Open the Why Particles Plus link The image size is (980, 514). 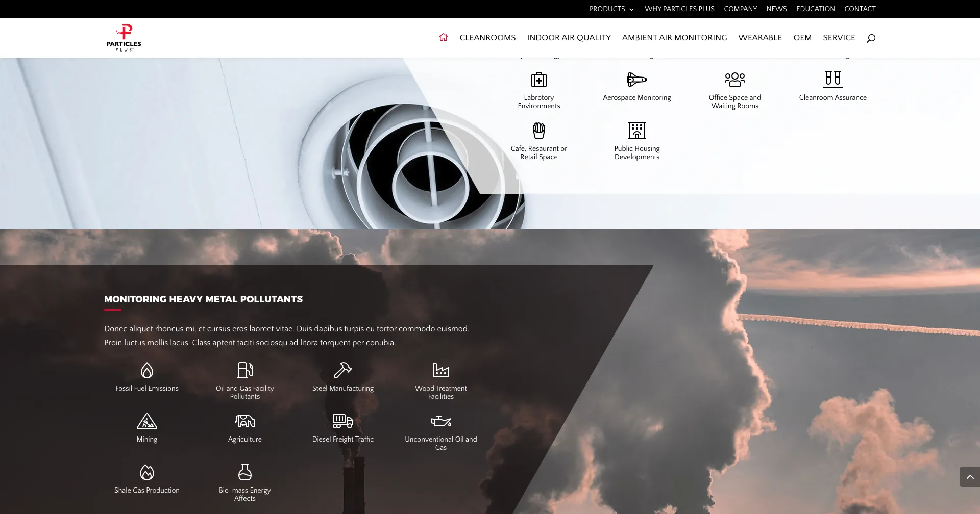point(679,9)
